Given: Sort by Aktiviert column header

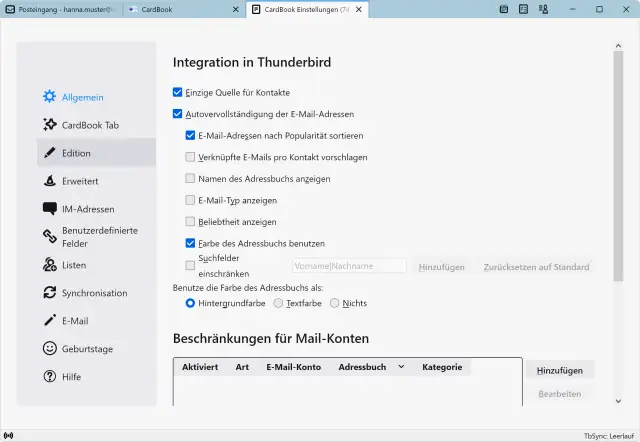Looking at the screenshot, I should pos(200,367).
